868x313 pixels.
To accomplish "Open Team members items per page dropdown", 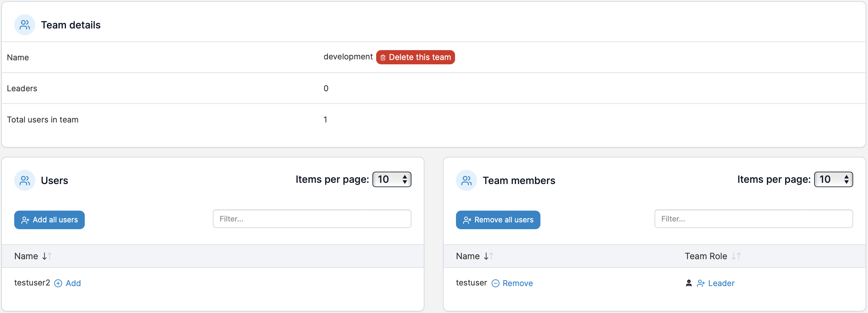I will [833, 179].
